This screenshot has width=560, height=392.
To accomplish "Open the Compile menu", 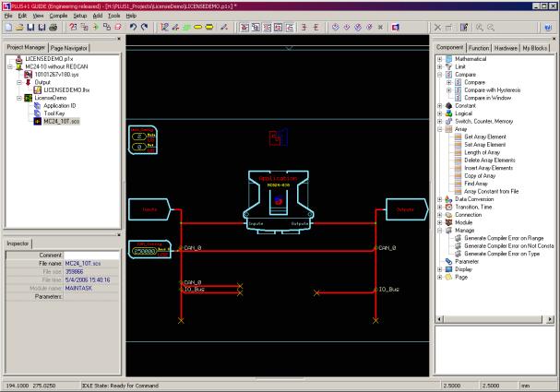I will [x=58, y=16].
